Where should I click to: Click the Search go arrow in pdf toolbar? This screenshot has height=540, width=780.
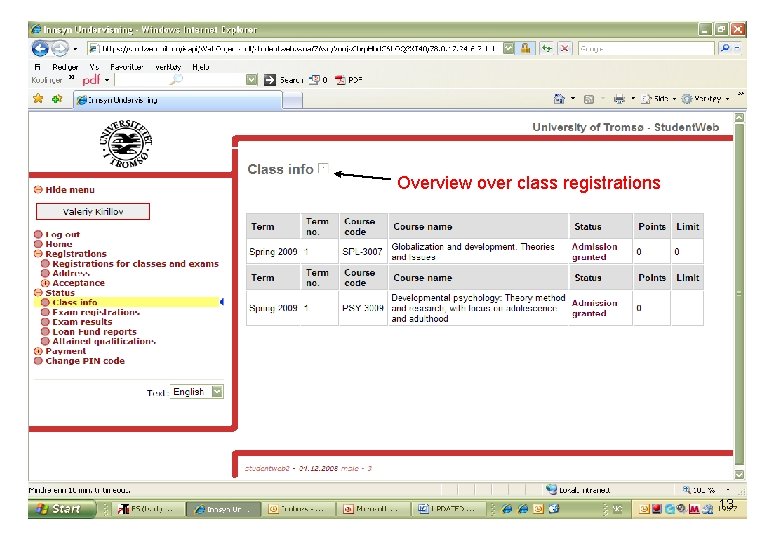point(270,80)
